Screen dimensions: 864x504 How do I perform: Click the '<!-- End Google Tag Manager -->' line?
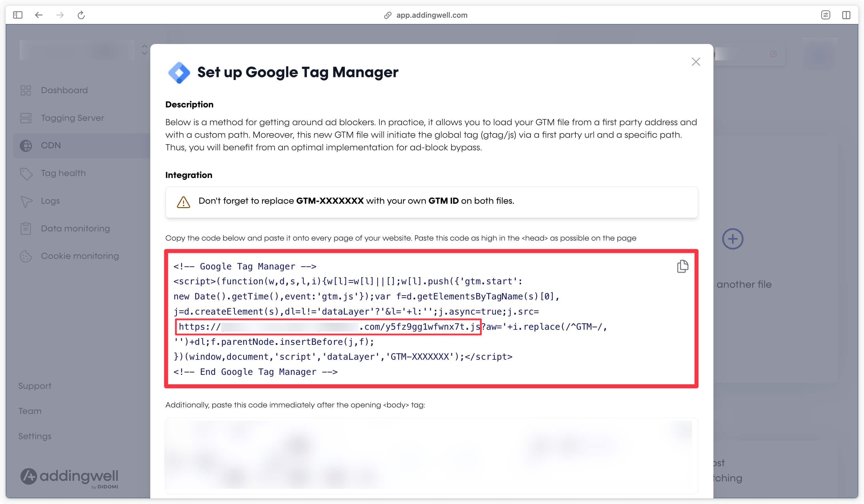(x=255, y=372)
